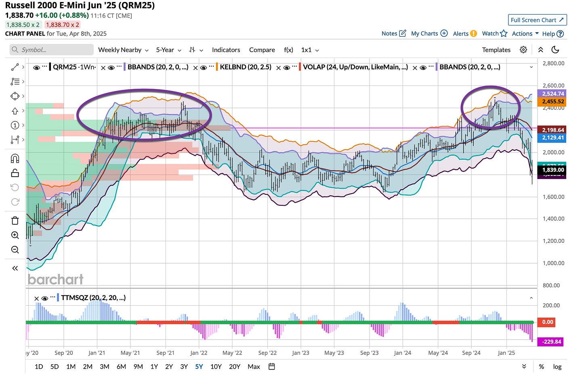Click the blue TTMSQZ color bar

point(58,298)
